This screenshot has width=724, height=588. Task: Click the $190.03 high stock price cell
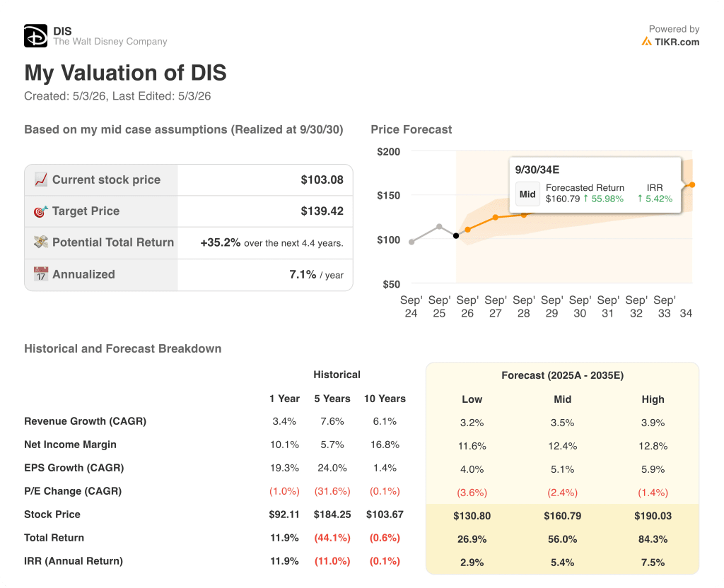[x=653, y=515]
